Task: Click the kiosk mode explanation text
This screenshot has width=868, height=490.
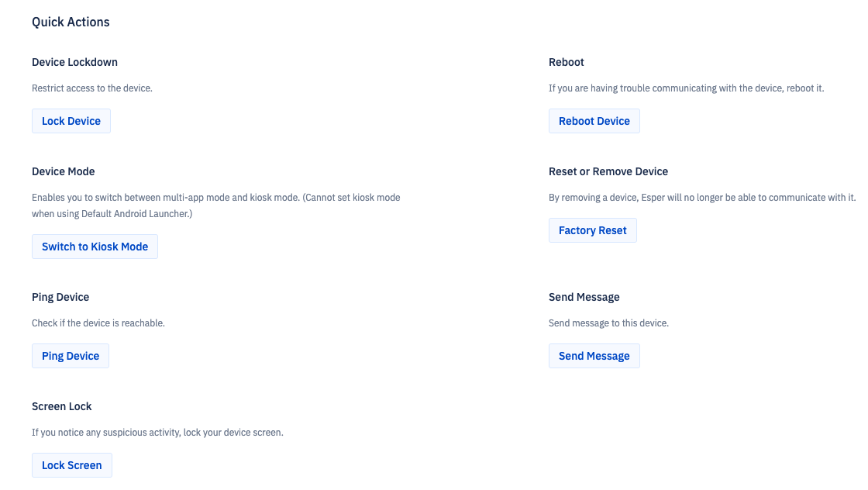Action: pos(215,205)
